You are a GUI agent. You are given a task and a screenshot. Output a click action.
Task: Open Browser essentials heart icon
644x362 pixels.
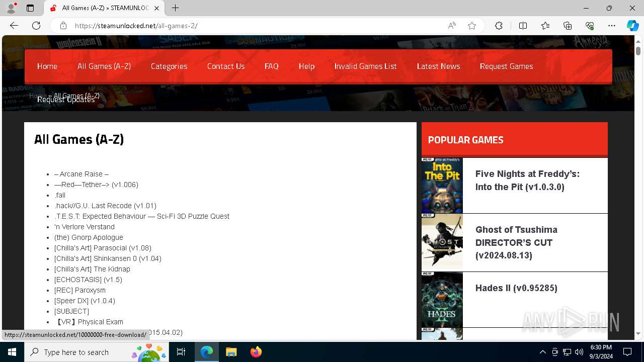pos(590,26)
